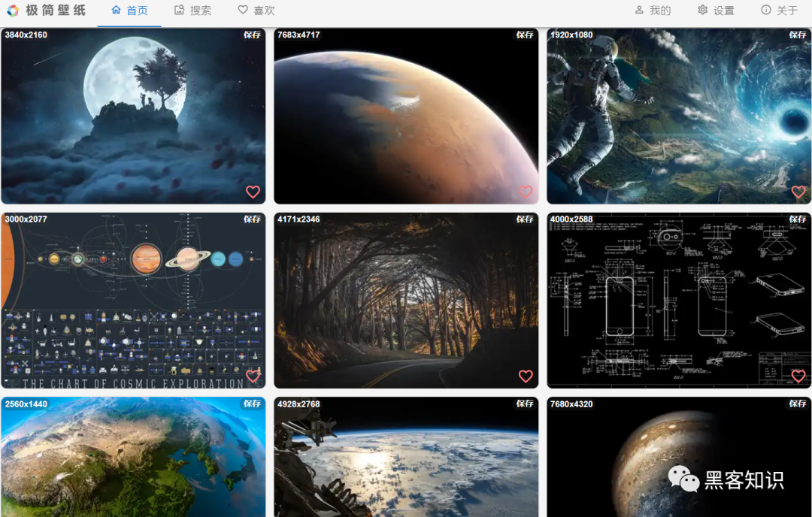The image size is (812, 517).
Task: Save the 7683x4717 Mars wallpaper
Action: tap(525, 35)
